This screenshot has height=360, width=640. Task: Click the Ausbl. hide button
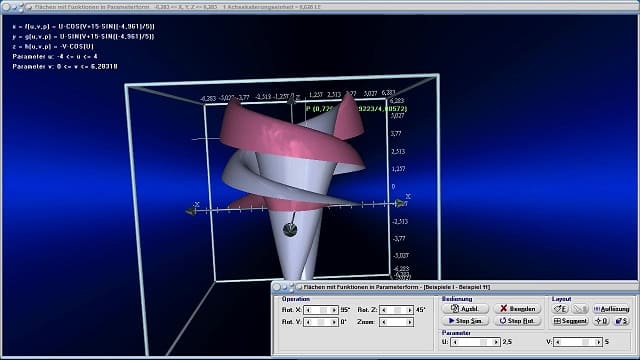click(465, 309)
